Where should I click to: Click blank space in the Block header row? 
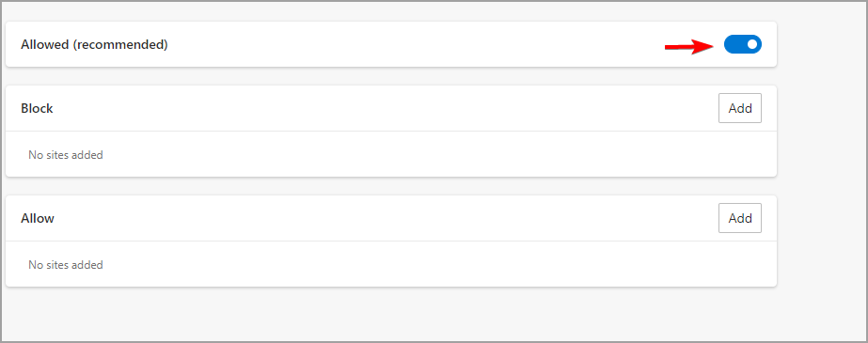click(386, 108)
